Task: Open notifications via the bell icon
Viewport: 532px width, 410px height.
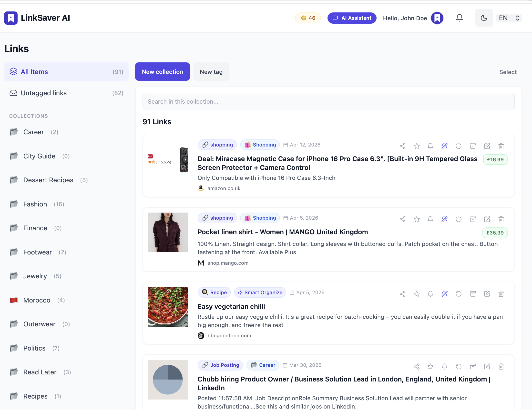Action: (459, 18)
